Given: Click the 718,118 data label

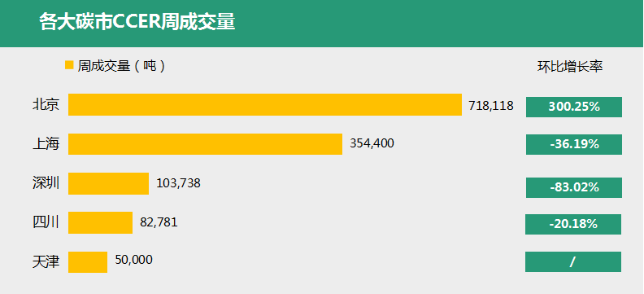Looking at the screenshot, I should tap(491, 106).
